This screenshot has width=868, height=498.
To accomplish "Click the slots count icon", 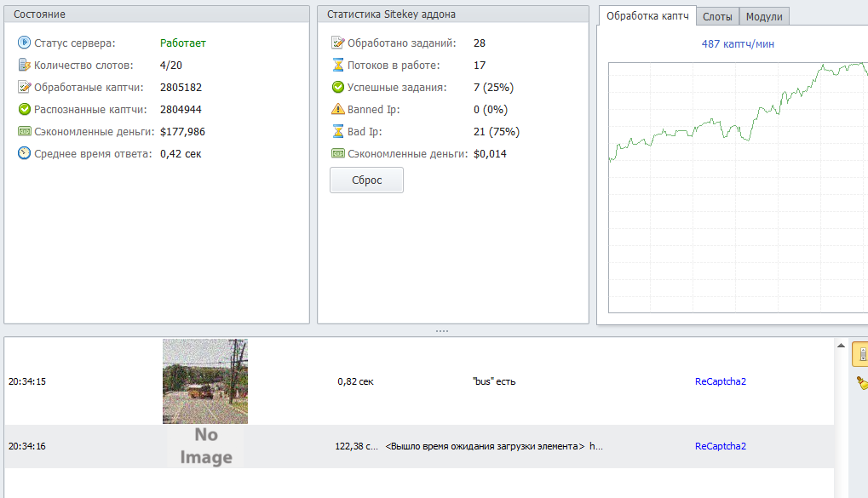I will [24, 65].
